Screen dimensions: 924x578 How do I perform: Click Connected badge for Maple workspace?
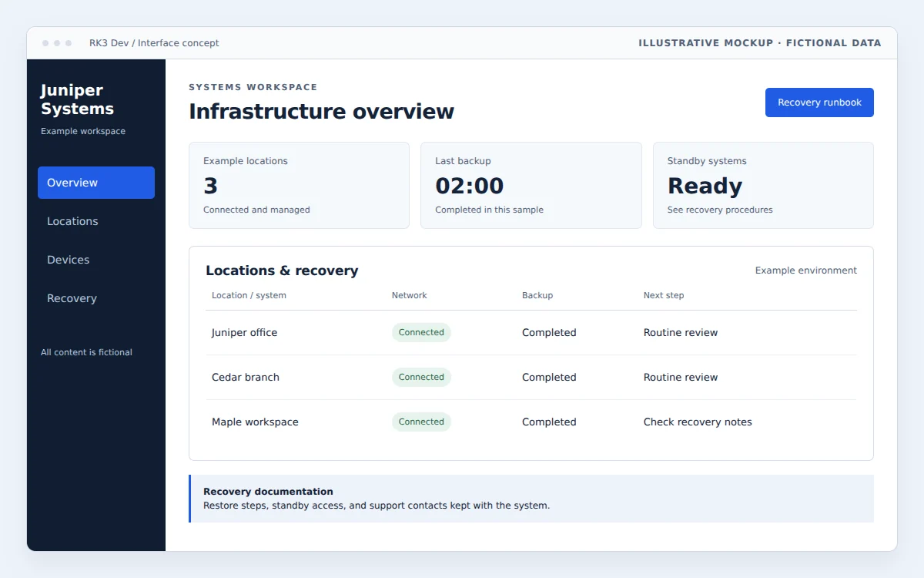point(421,422)
